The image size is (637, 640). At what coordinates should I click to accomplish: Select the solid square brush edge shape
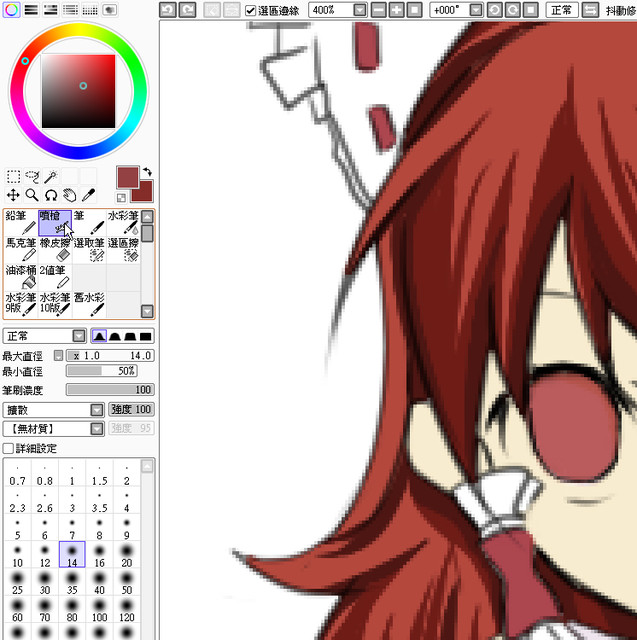point(146,336)
